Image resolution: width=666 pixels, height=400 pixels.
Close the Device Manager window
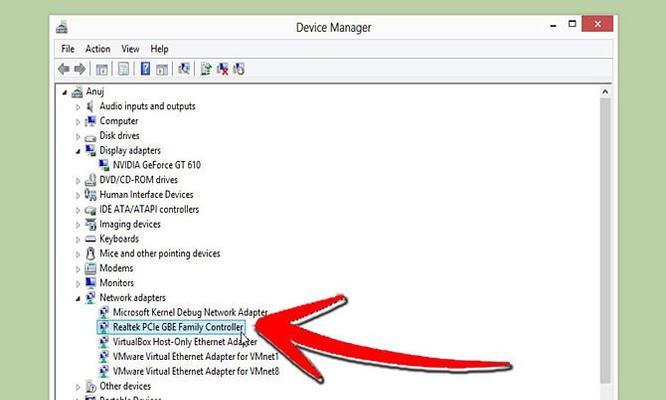[597, 24]
